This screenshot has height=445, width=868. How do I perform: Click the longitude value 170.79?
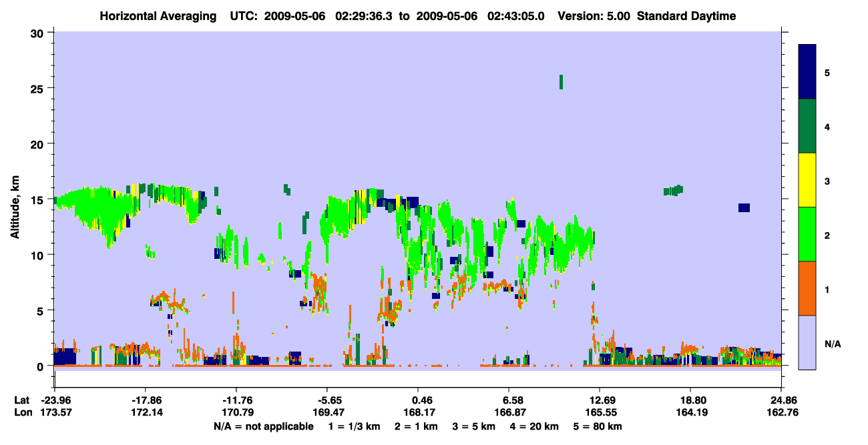coord(236,412)
